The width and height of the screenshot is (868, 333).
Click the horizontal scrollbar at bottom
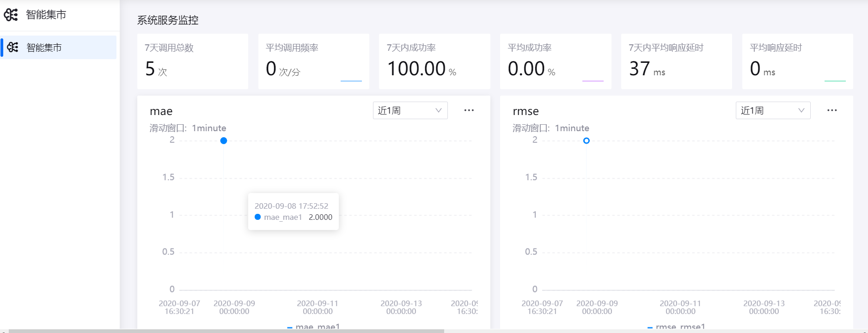(226, 331)
